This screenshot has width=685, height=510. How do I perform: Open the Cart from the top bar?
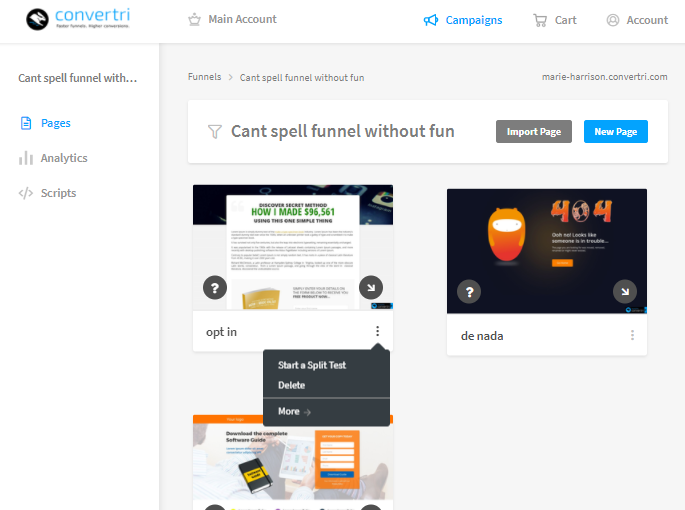point(554,20)
